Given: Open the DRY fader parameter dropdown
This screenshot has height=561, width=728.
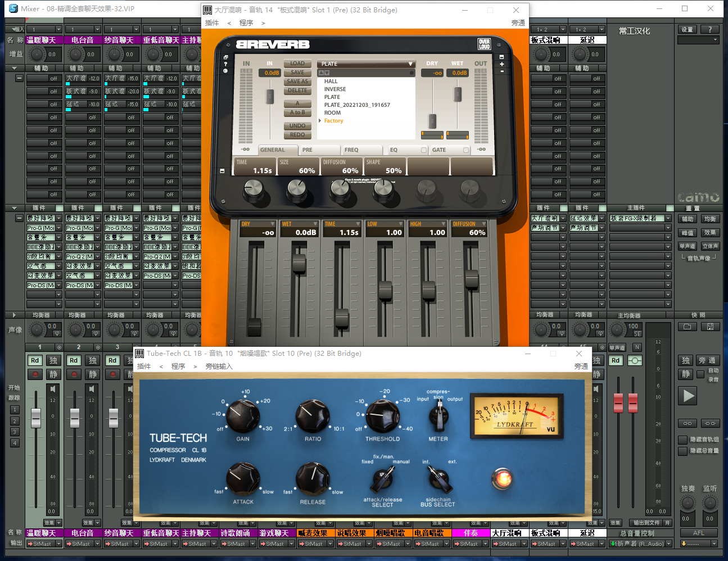Looking at the screenshot, I should [x=273, y=224].
